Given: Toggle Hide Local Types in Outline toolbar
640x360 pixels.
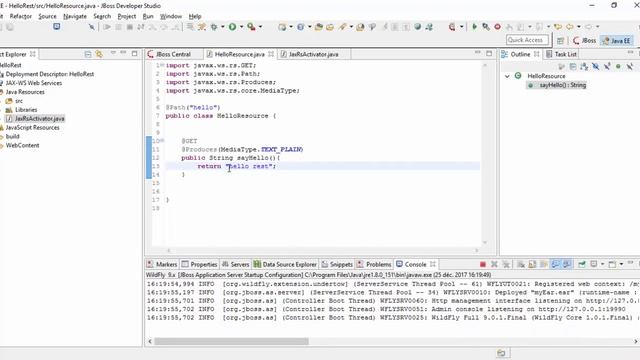Looking at the screenshot, I should pos(630,66).
